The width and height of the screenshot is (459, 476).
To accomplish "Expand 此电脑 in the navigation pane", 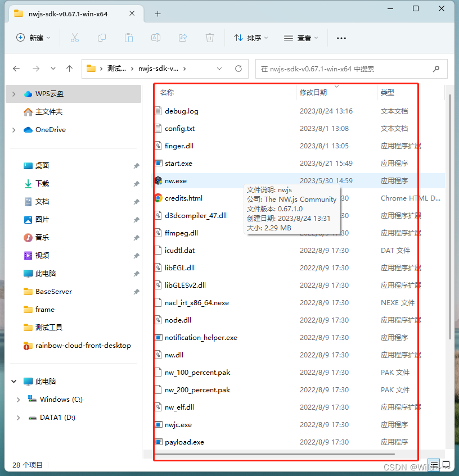I will click(x=13, y=381).
